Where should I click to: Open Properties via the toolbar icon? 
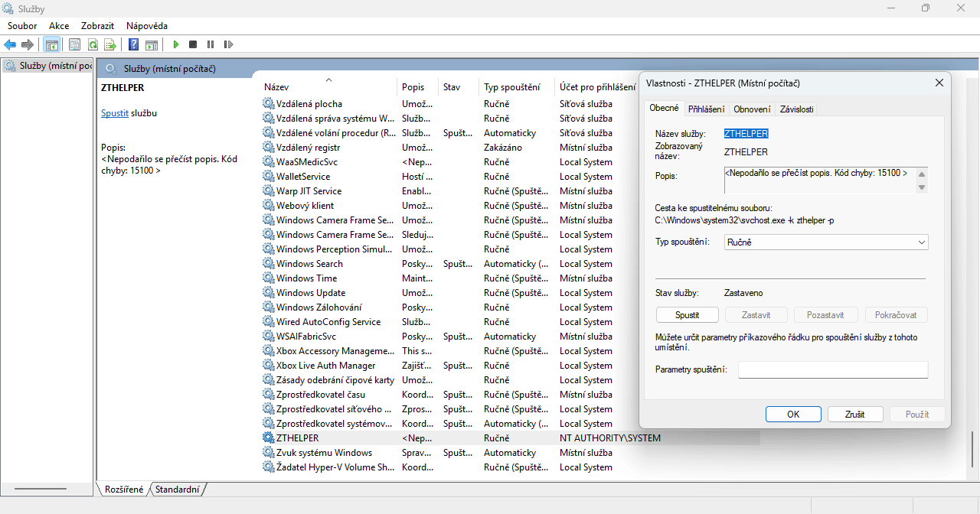74,44
